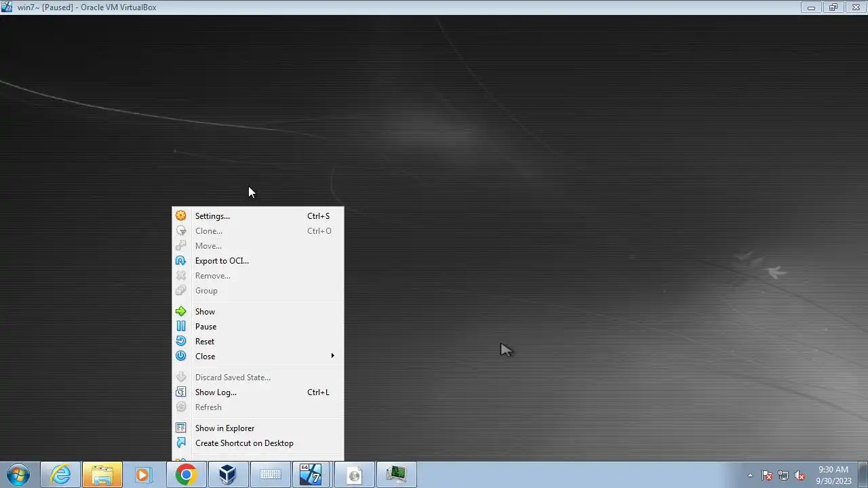Click the blue power Close icon
This screenshot has height=488, width=868.
pyautogui.click(x=181, y=356)
